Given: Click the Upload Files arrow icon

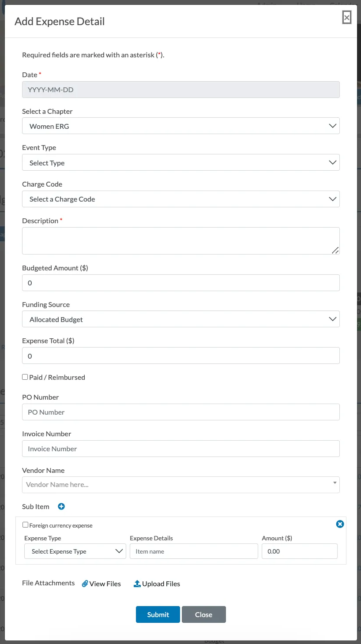Looking at the screenshot, I should (137, 584).
